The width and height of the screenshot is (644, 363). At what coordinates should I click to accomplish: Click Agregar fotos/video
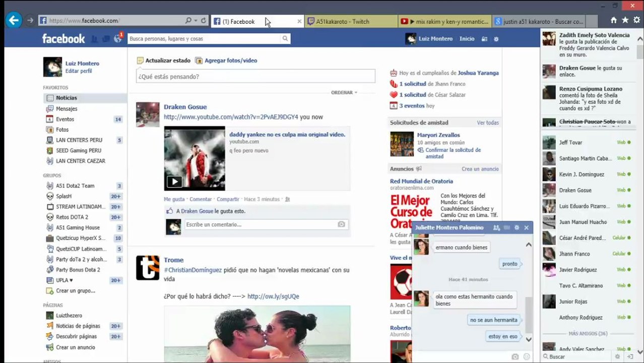coord(226,60)
